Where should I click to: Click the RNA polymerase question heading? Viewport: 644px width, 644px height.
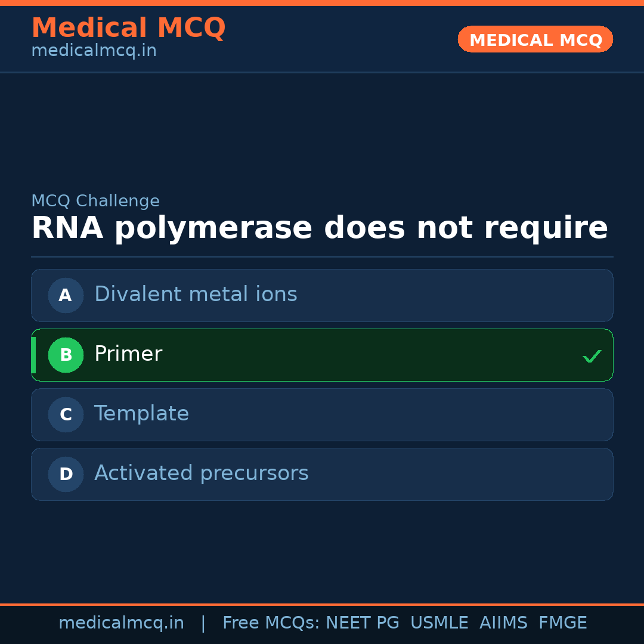(x=320, y=228)
